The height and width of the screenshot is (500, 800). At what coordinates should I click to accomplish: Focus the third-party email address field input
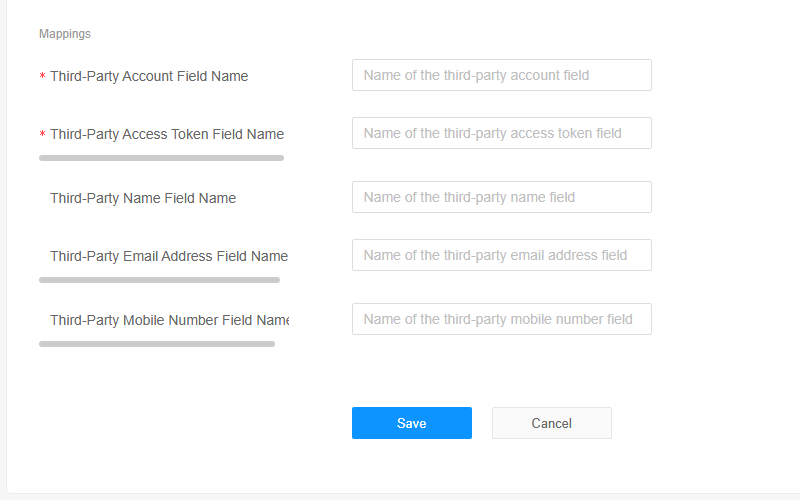pos(502,255)
